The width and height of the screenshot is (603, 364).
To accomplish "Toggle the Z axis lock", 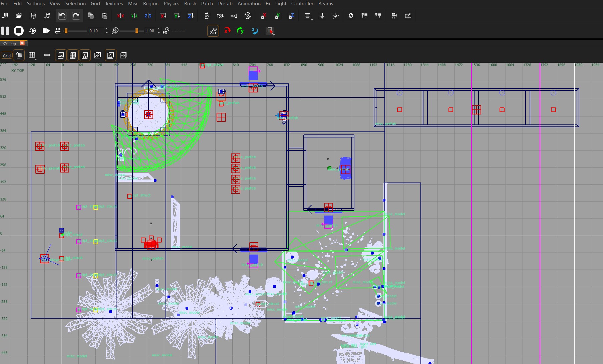I will [x=291, y=16].
